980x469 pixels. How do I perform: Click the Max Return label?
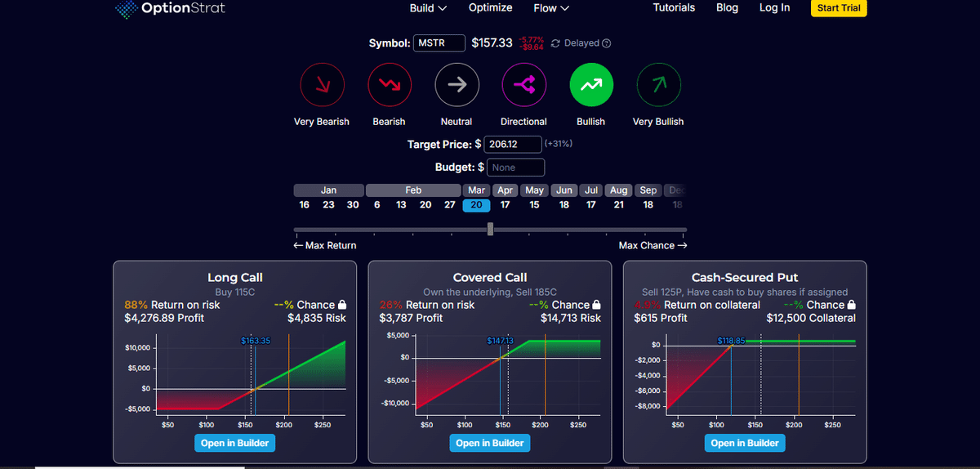[x=325, y=245]
